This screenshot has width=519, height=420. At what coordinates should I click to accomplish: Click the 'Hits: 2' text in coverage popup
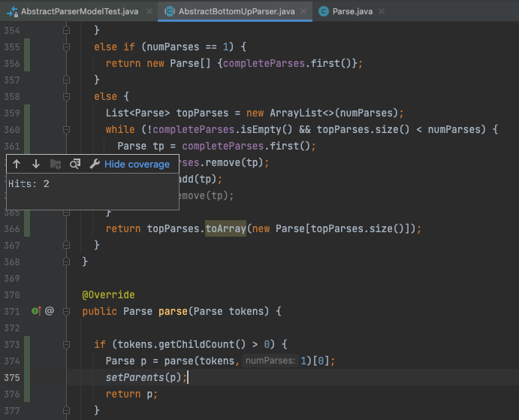[x=29, y=184]
